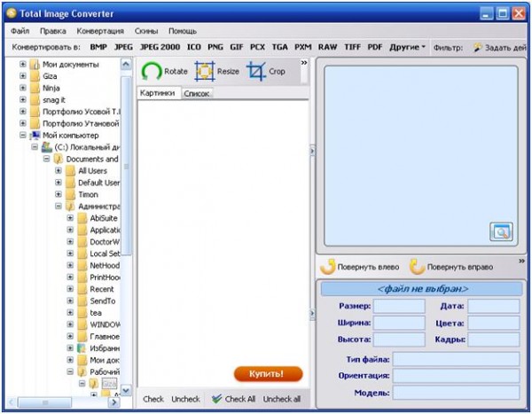Viewport: 532px width, 414px height.
Task: Select the NetHood folder
Action: pos(105,265)
